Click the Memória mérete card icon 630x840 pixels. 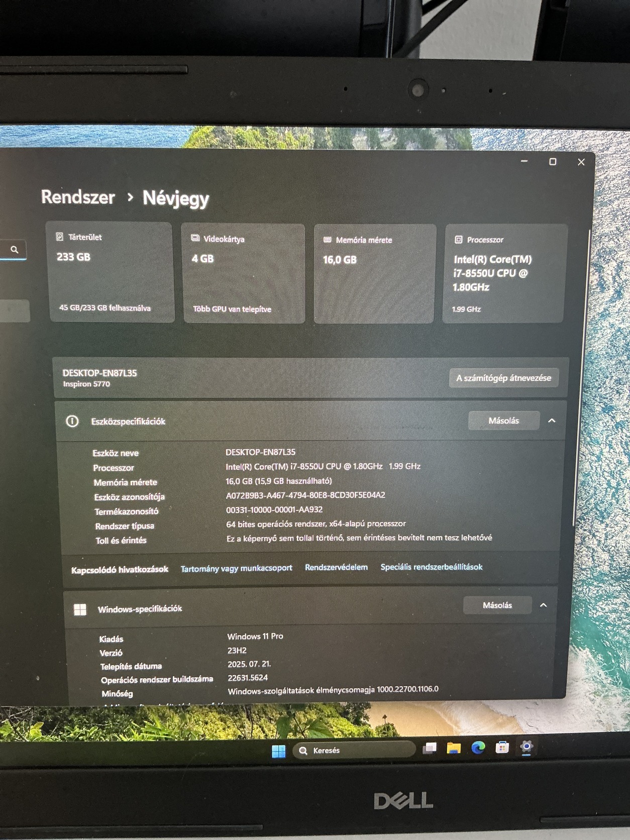(327, 240)
